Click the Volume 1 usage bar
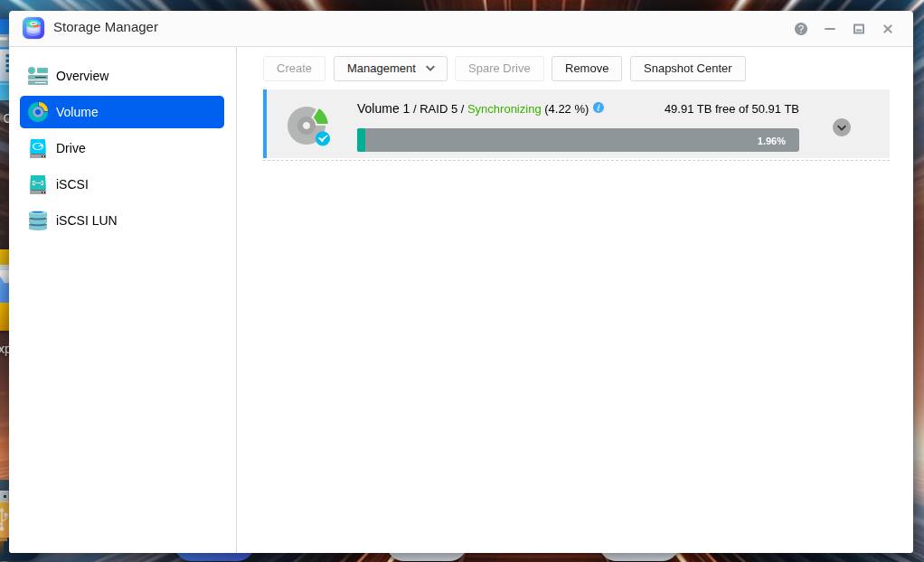The width and height of the screenshot is (924, 562). pyautogui.click(x=578, y=140)
